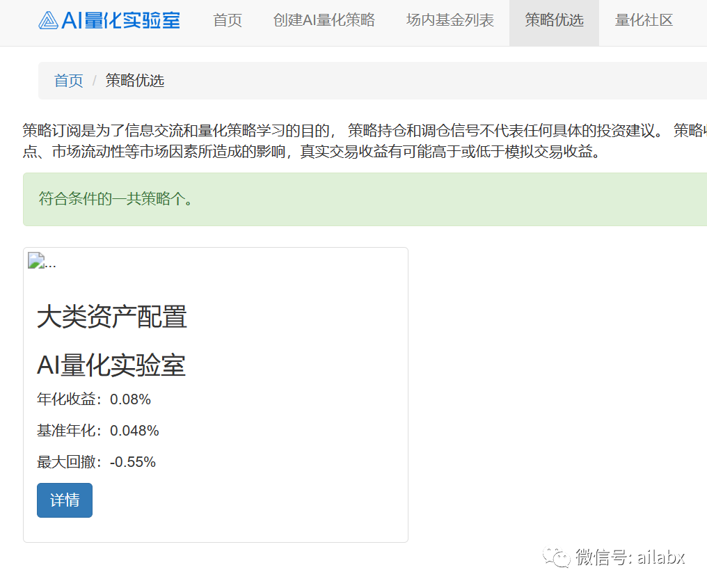Click 策略优选 in the breadcrumb trail
The image size is (707, 588).
pos(134,81)
